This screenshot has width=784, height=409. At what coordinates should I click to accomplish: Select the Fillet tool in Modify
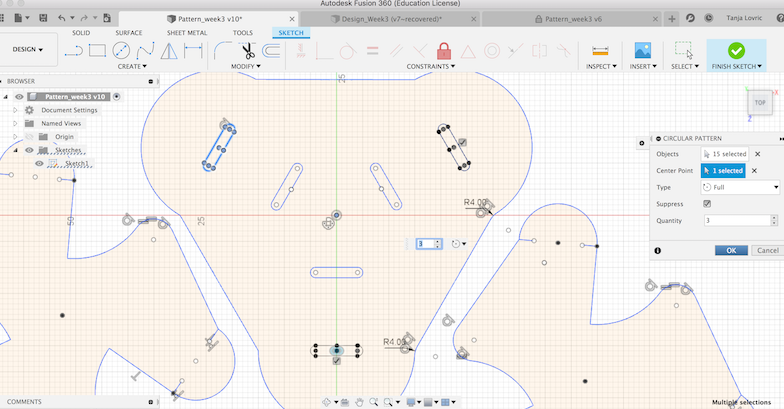[222, 50]
